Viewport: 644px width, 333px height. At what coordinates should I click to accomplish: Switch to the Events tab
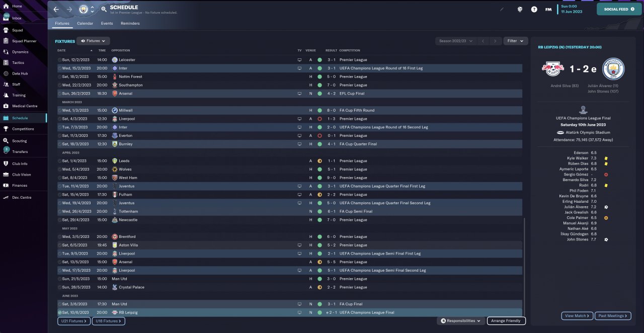[x=107, y=23]
